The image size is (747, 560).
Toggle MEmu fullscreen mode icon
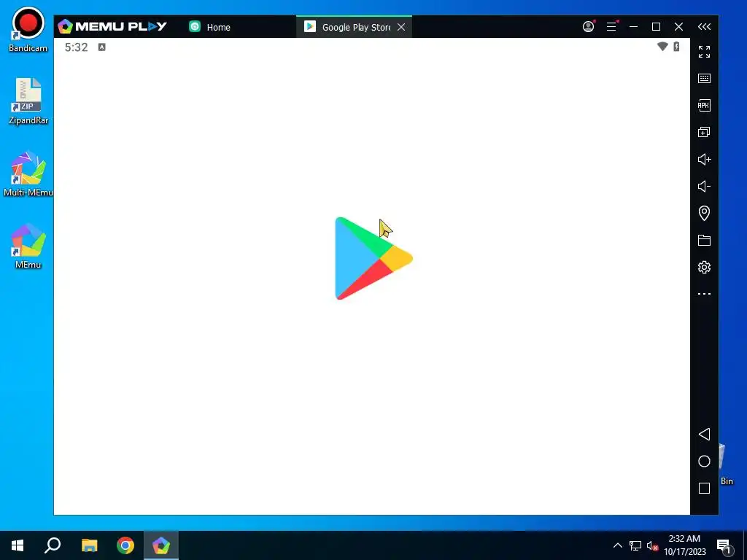pos(704,52)
